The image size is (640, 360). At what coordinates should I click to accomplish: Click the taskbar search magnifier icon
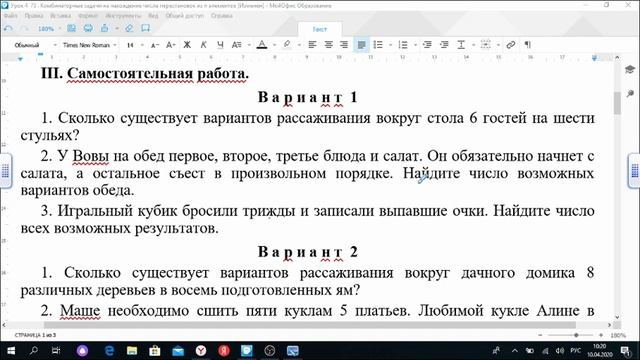tap(33, 351)
